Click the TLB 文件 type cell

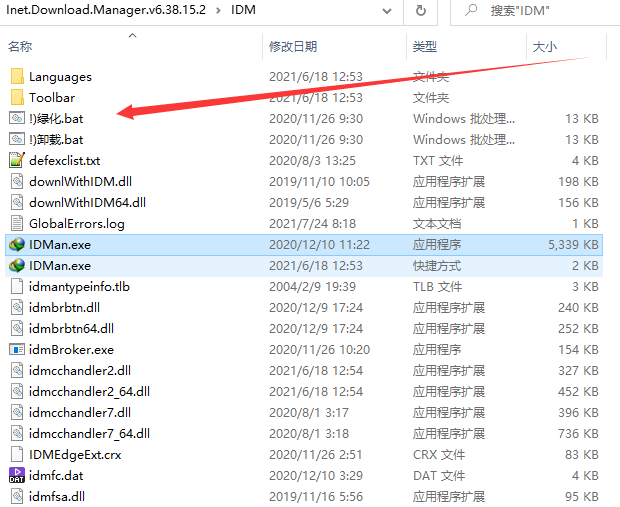[x=437, y=286]
